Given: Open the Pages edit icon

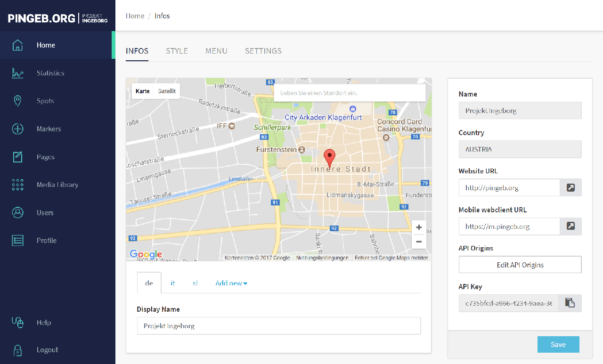Looking at the screenshot, I should point(17,157).
